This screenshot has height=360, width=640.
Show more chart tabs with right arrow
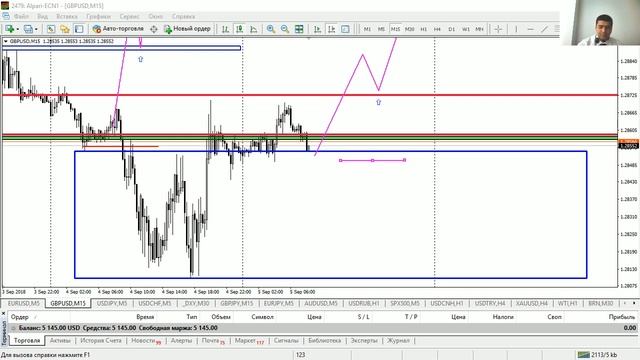634,303
